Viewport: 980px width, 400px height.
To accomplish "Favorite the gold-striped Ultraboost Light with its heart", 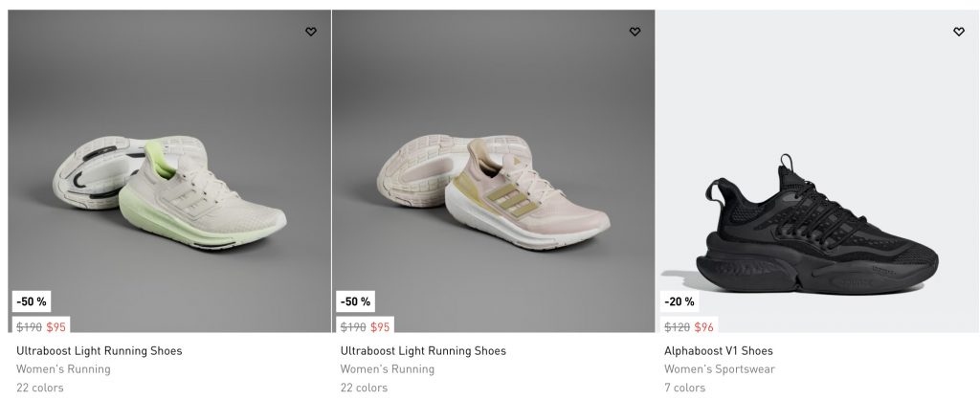I will click(x=635, y=32).
